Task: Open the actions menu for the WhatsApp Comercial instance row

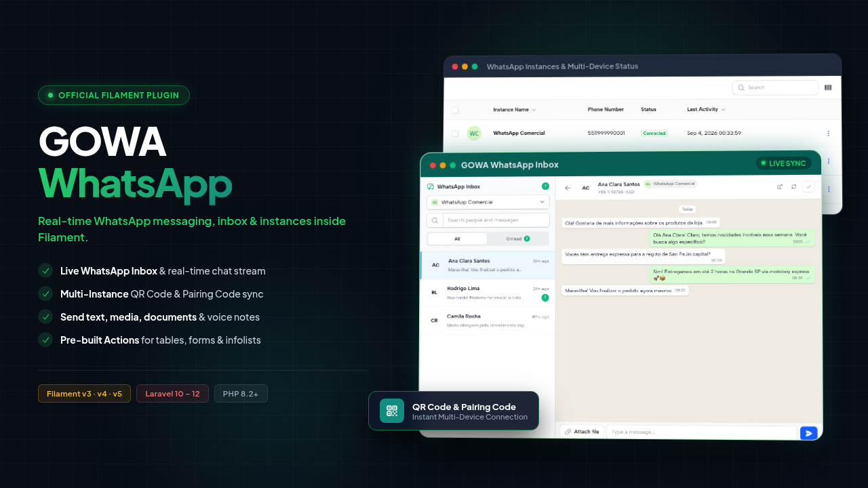Action: click(x=828, y=134)
